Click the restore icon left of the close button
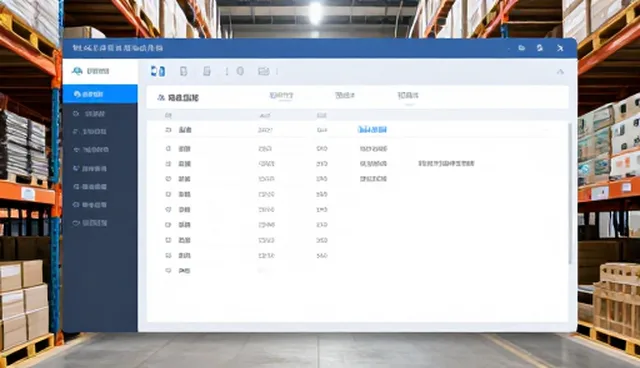Screen dimensions: 640x368 (540, 48)
